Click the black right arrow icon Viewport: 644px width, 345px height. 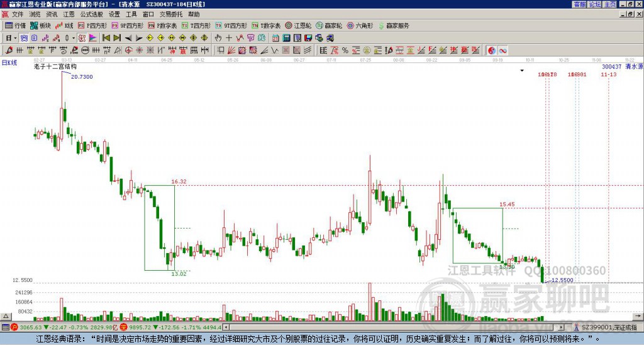tap(139, 38)
